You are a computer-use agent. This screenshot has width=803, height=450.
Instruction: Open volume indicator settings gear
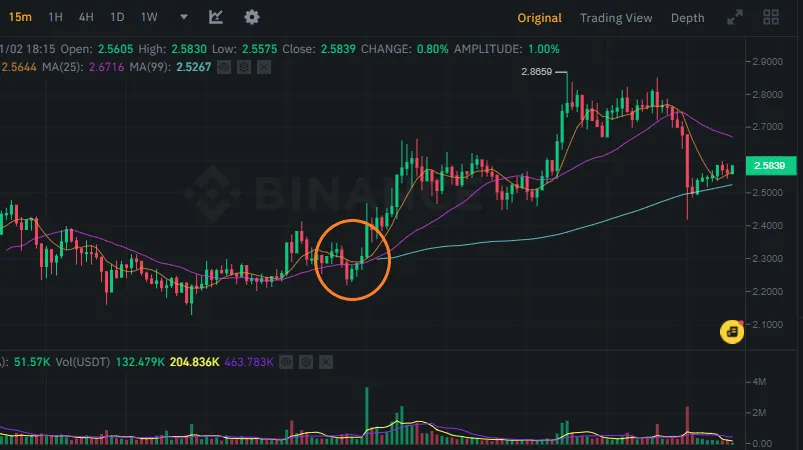(306, 362)
